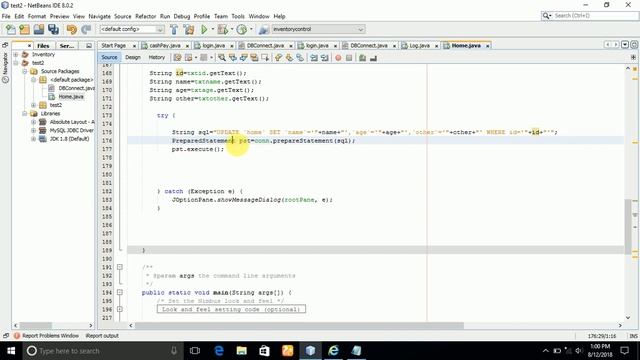The image size is (640, 360).
Task: Click the Clean and Build Project icon
Action: tap(189, 29)
